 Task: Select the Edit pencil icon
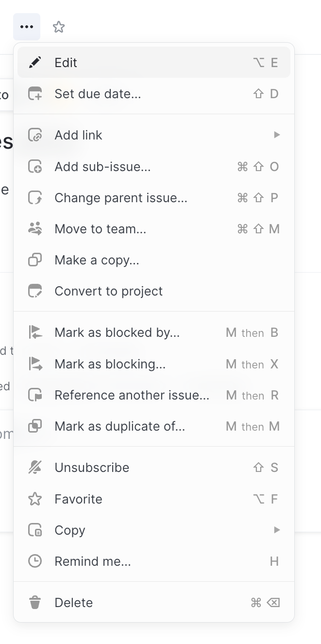(x=34, y=62)
